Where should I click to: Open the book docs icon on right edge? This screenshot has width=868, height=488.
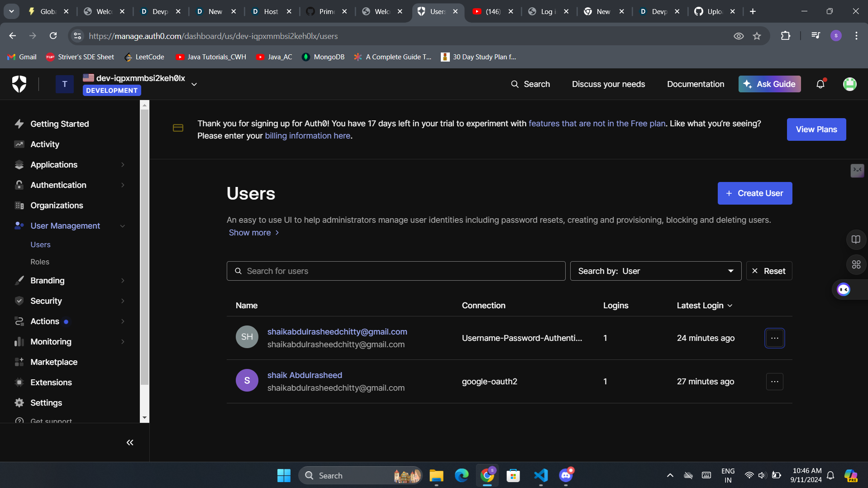pos(855,239)
